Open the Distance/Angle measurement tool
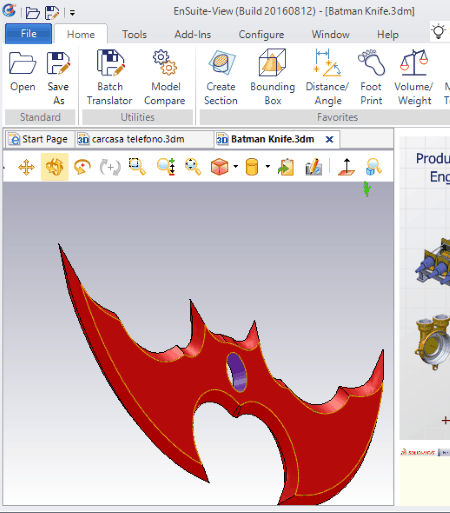This screenshot has width=450, height=513. [x=327, y=77]
